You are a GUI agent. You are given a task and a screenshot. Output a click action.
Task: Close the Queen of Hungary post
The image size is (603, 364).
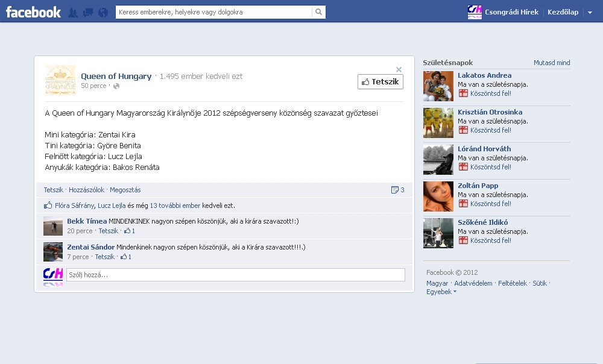(x=399, y=69)
